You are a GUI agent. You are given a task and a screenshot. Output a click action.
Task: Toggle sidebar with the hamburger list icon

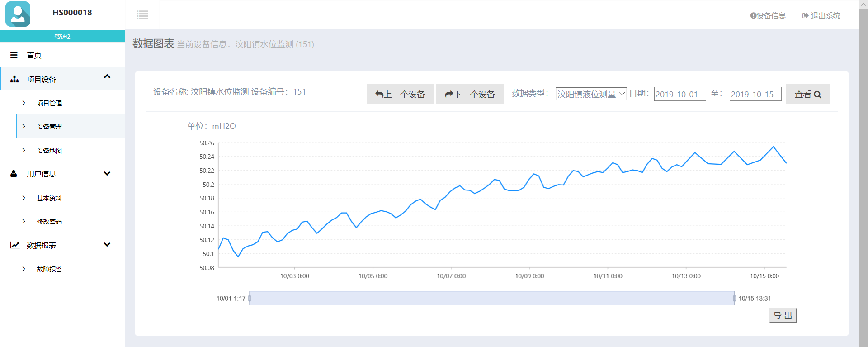pos(142,15)
